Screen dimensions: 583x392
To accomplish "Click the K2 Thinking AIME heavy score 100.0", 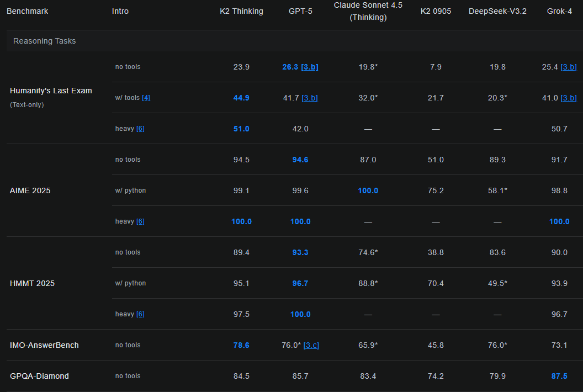I will pos(241,221).
